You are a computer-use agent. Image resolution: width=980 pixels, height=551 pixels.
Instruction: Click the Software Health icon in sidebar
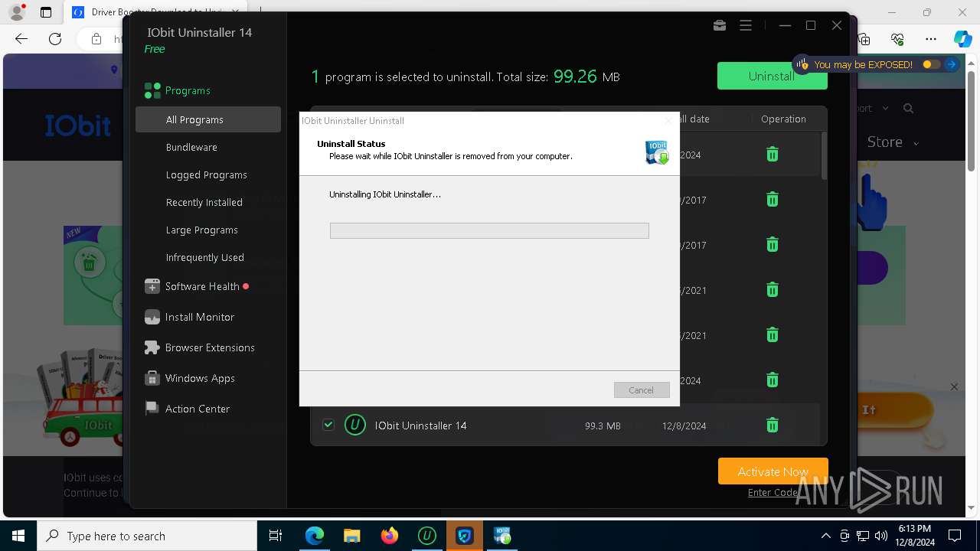(x=152, y=286)
